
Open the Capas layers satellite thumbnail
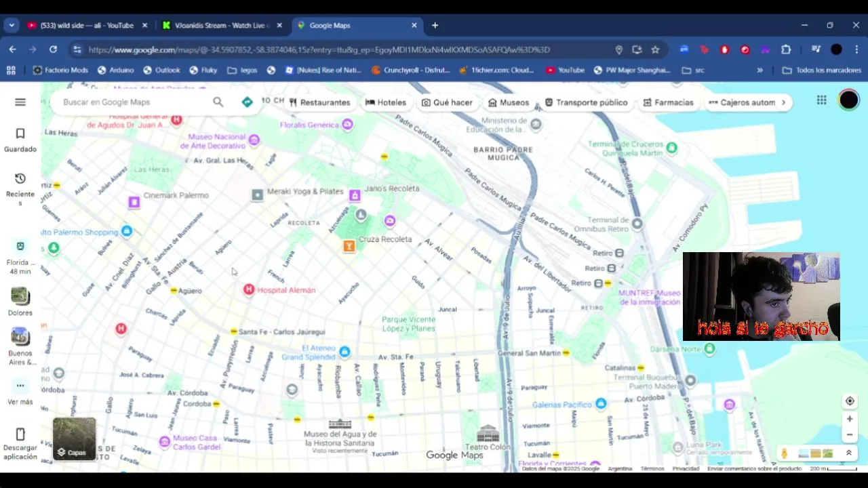click(x=74, y=439)
